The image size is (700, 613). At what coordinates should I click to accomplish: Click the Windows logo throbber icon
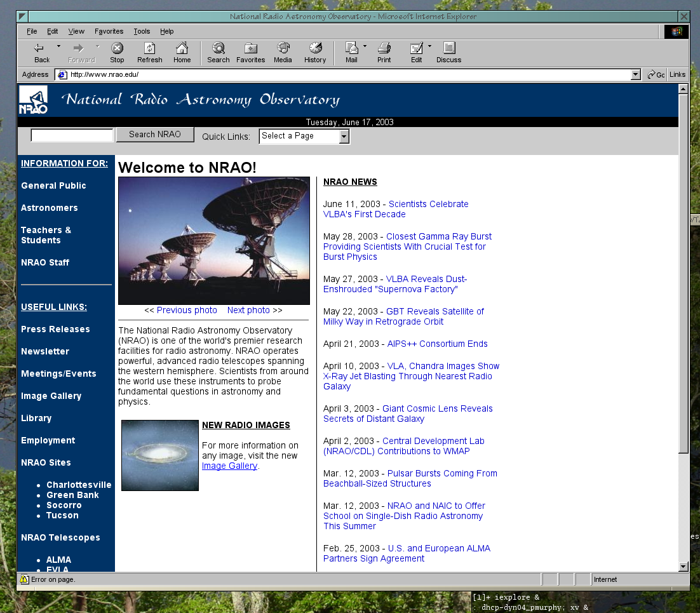pyautogui.click(x=676, y=31)
